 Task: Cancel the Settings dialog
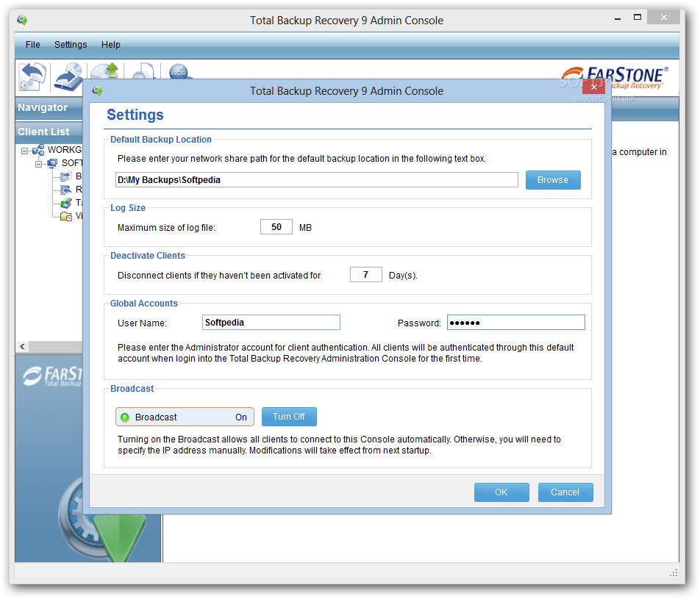click(x=565, y=492)
